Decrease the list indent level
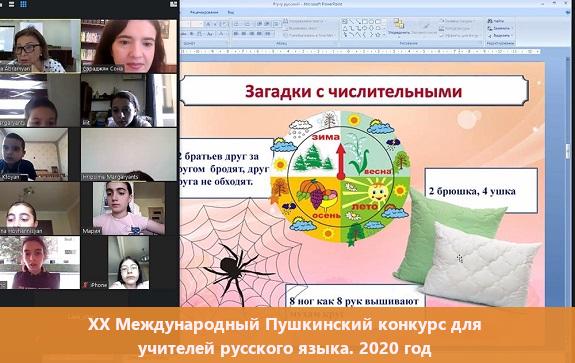The image size is (575, 363). click(259, 24)
